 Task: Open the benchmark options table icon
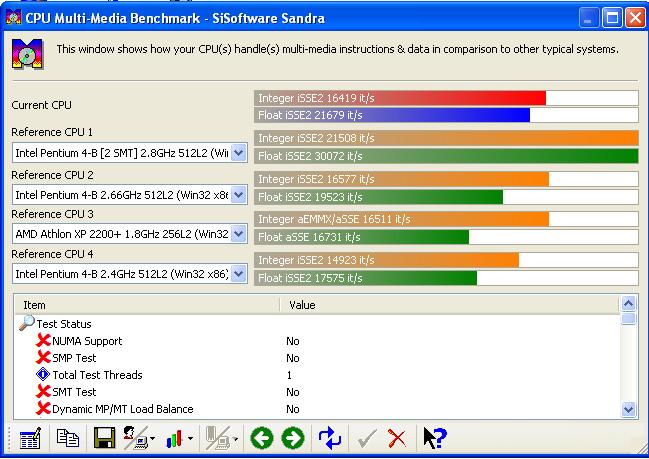click(30, 438)
